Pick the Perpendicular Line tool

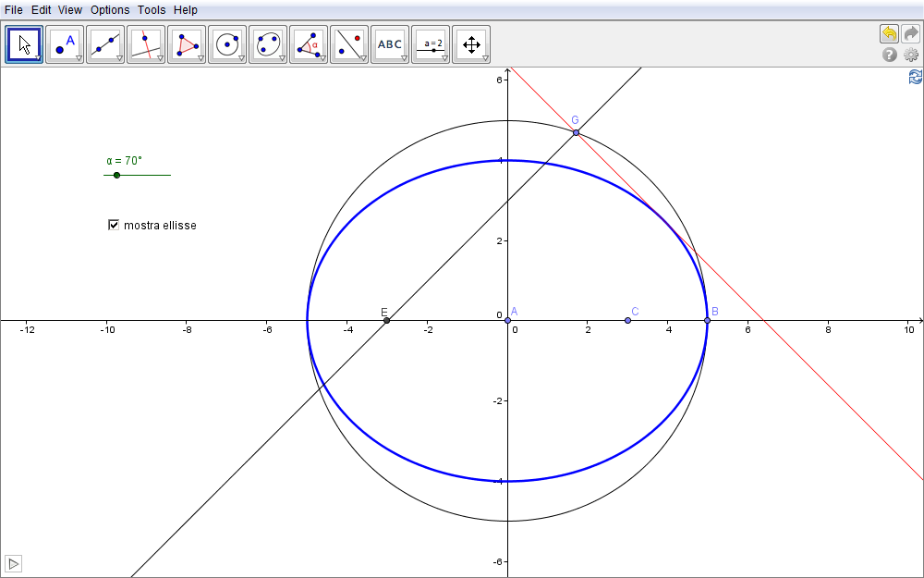[146, 44]
